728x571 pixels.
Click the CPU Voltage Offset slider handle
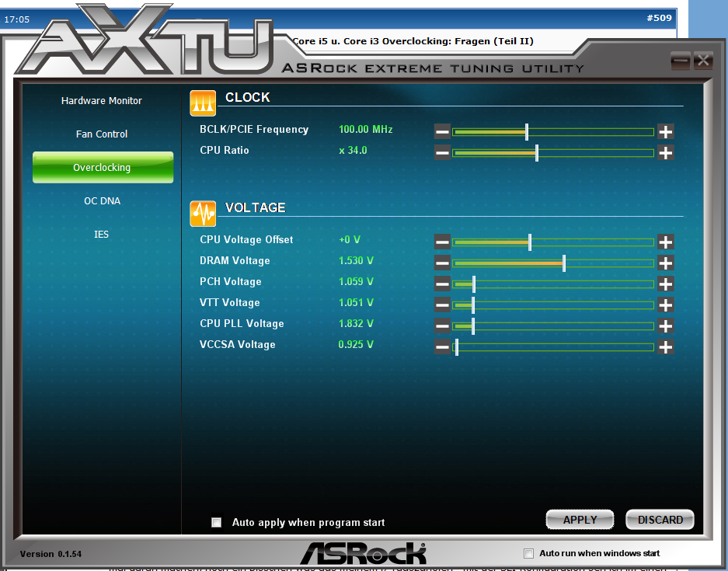pos(530,242)
